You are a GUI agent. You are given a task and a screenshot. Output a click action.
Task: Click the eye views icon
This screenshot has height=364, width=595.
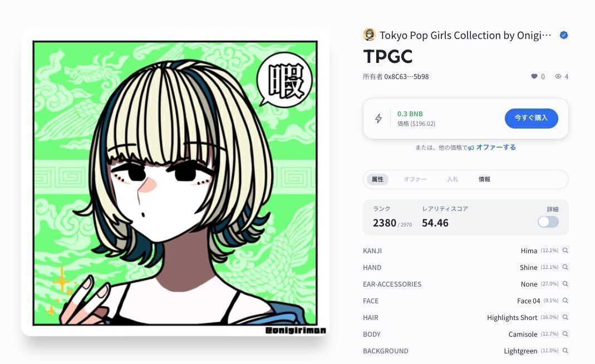click(x=558, y=76)
